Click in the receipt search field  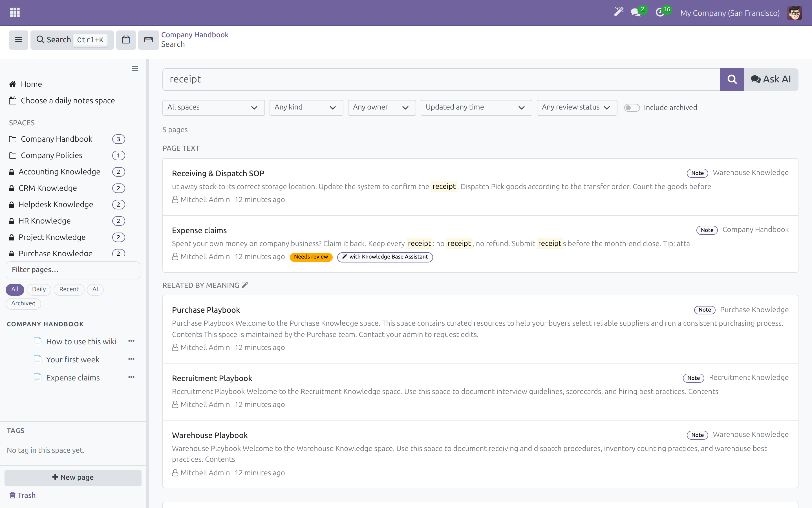coord(441,79)
